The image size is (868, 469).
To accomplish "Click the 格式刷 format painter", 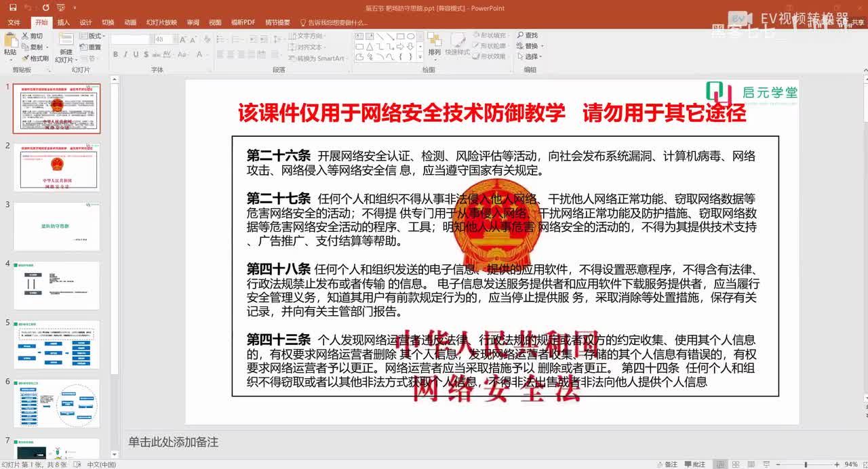I will point(35,58).
